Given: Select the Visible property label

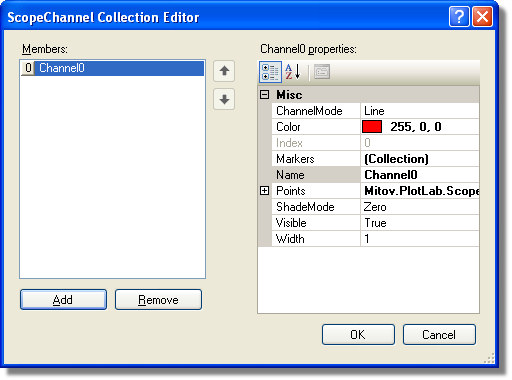Looking at the screenshot, I should [291, 223].
